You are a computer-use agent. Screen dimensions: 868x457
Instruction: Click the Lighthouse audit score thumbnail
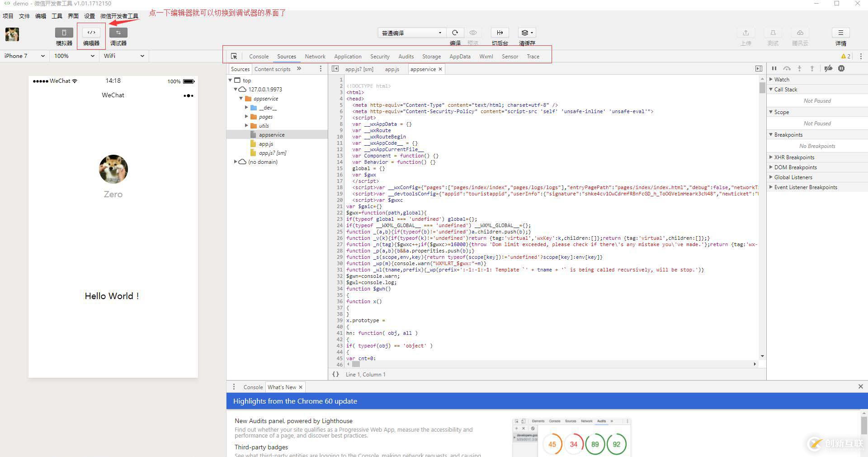coord(571,437)
